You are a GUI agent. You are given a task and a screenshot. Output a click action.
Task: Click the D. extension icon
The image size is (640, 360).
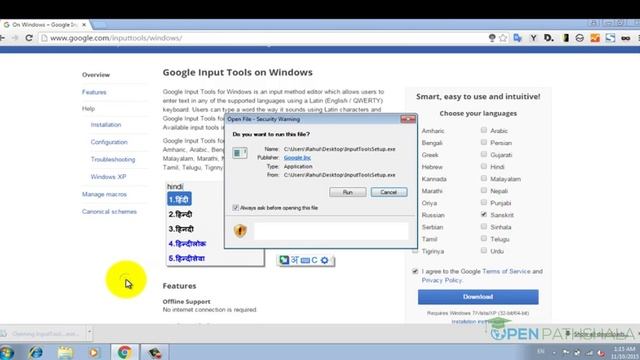click(x=549, y=38)
